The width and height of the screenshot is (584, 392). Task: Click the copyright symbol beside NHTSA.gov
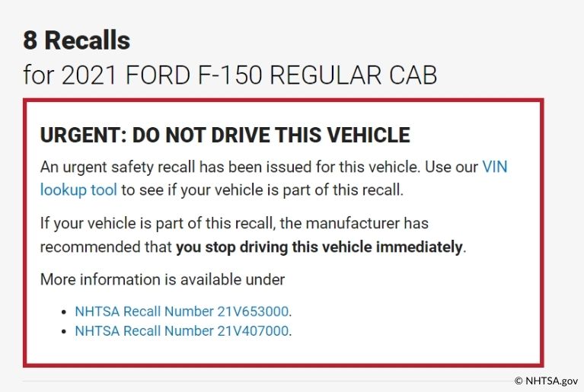click(x=519, y=381)
